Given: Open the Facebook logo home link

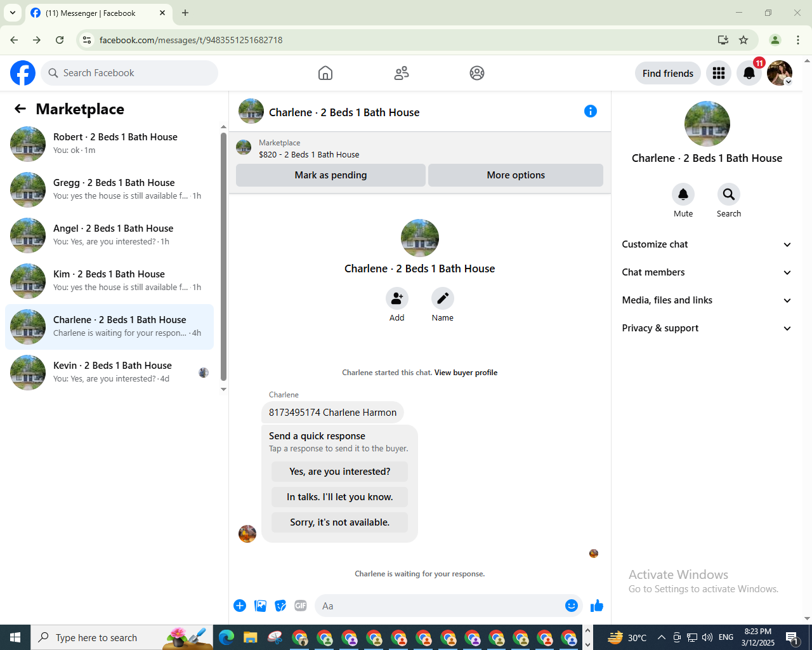Looking at the screenshot, I should 23,73.
